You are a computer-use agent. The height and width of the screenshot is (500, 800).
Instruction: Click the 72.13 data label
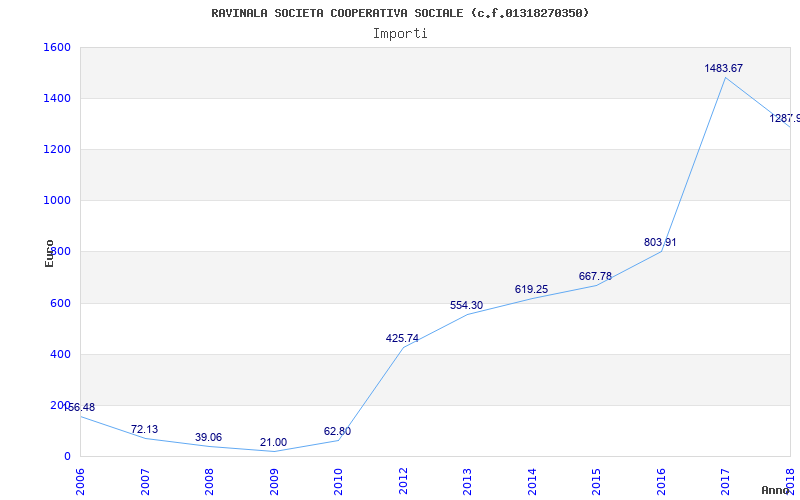click(x=144, y=429)
